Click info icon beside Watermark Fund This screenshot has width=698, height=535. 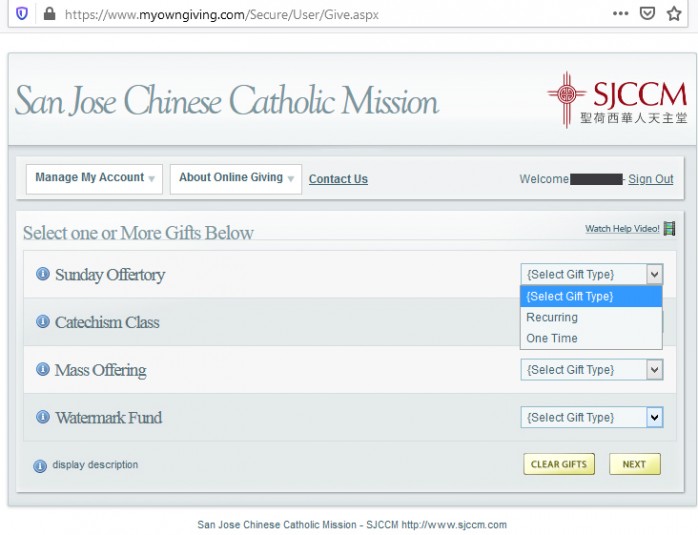[43, 417]
